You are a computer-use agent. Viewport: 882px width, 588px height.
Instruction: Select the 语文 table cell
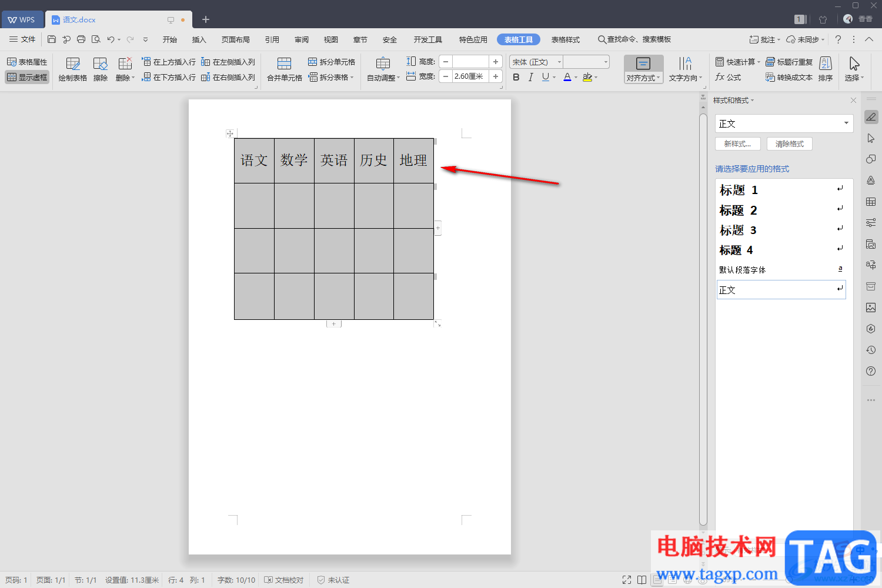[254, 161]
